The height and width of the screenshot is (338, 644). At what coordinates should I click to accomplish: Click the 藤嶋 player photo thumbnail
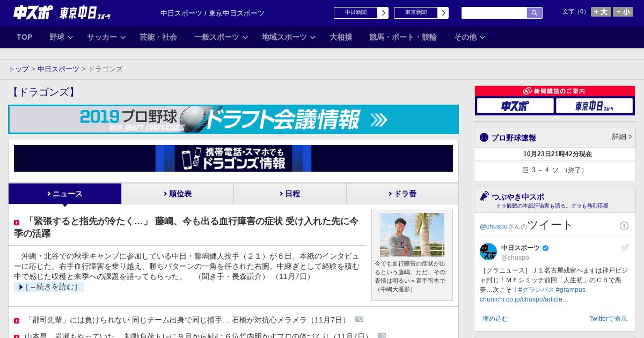pyautogui.click(x=412, y=234)
